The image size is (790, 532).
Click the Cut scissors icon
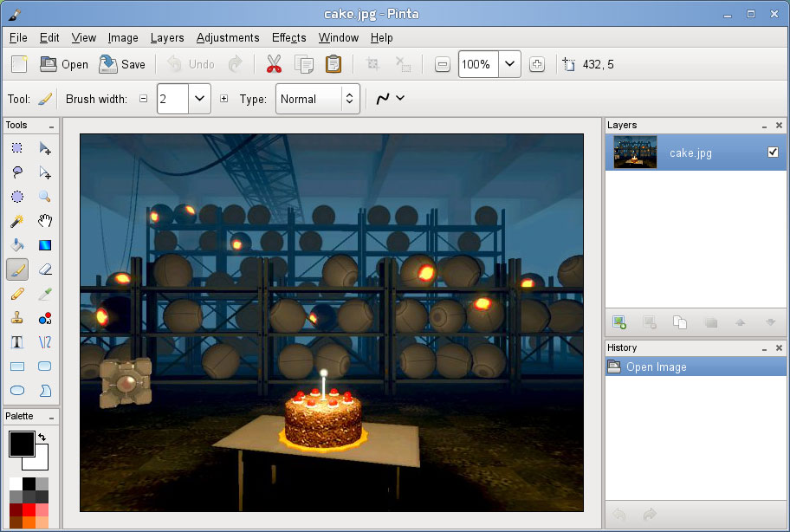(x=274, y=64)
